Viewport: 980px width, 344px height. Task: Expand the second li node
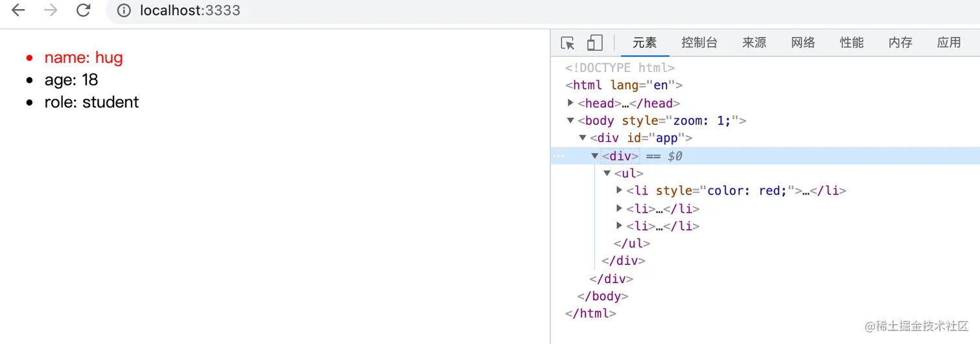coord(620,209)
